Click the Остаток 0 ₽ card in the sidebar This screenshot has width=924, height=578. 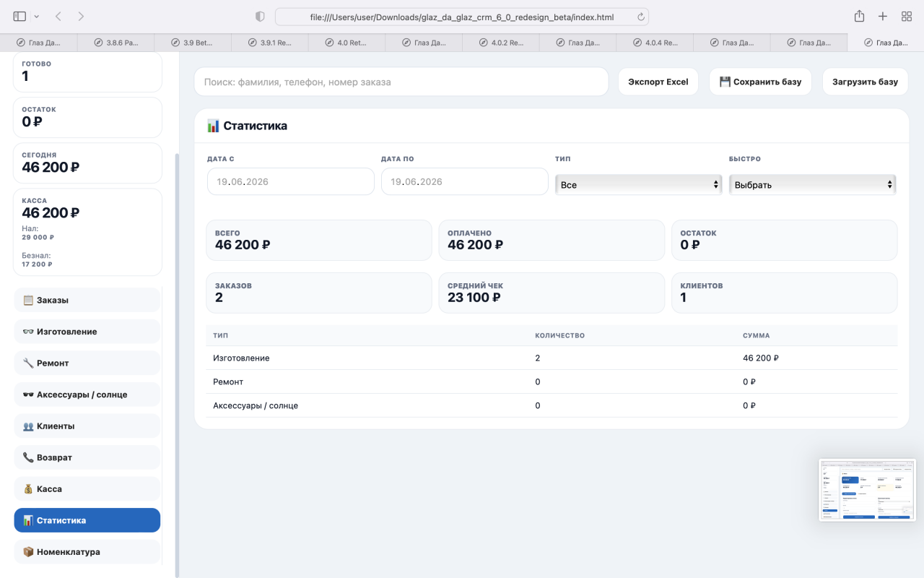pos(87,117)
